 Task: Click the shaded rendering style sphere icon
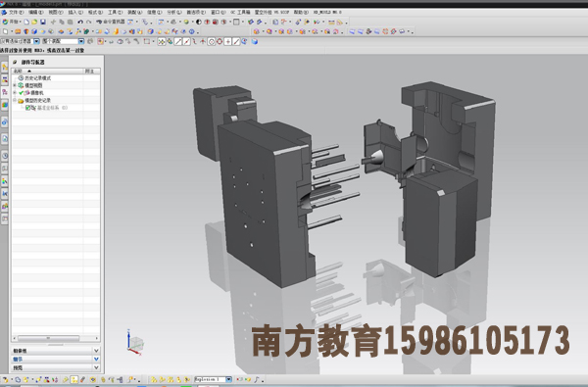click(x=186, y=22)
